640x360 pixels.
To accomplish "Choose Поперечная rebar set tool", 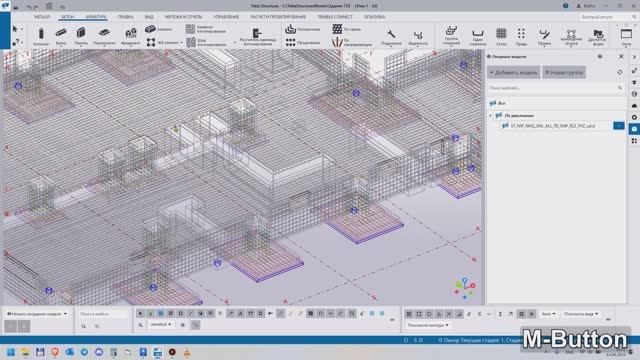I will click(x=302, y=29).
